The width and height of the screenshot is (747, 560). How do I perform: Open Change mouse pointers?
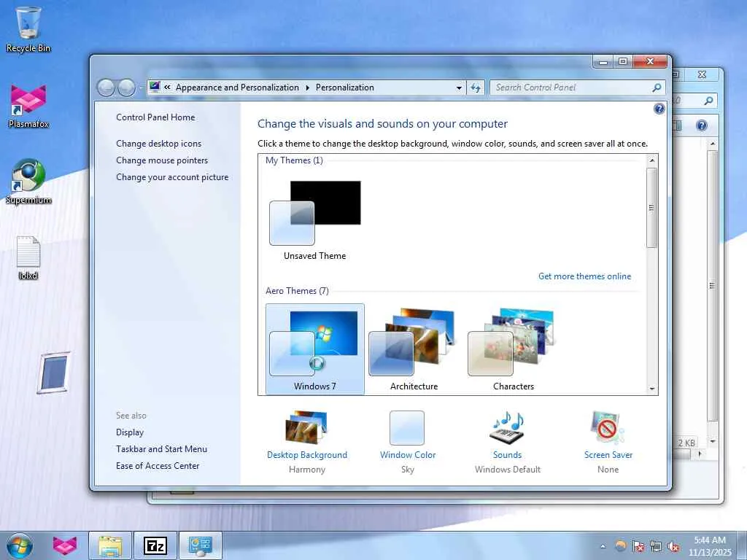click(162, 160)
